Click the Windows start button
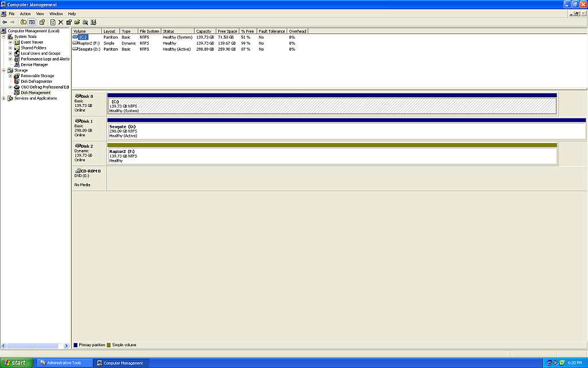588x368 pixels. click(17, 363)
